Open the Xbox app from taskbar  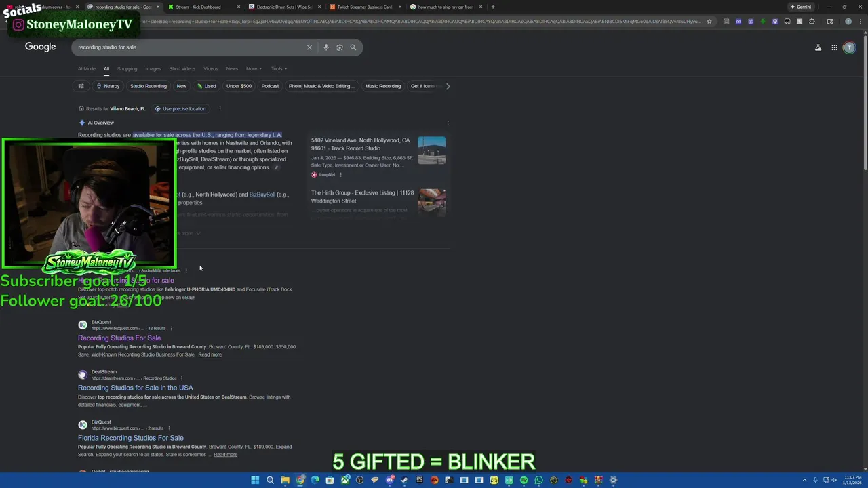tap(344, 480)
